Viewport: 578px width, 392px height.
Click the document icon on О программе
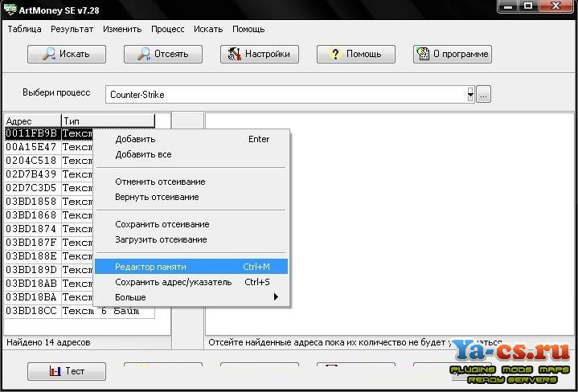(423, 54)
